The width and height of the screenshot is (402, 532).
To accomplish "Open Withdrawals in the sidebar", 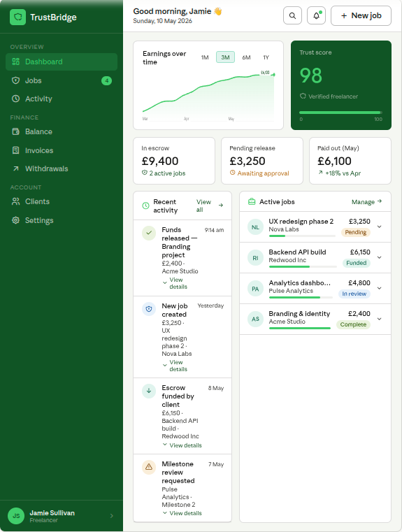I will (x=62, y=168).
